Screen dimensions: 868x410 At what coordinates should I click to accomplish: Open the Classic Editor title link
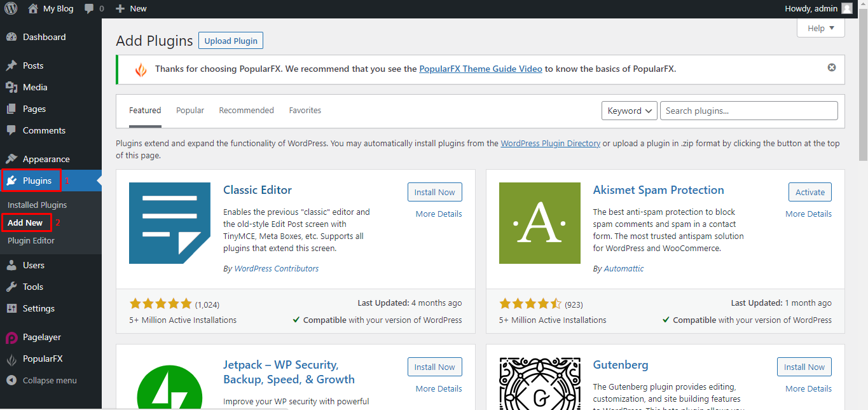click(x=258, y=190)
